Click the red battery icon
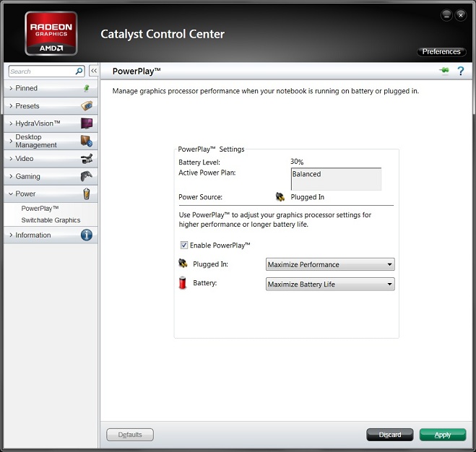The width and height of the screenshot is (476, 452). pos(183,282)
